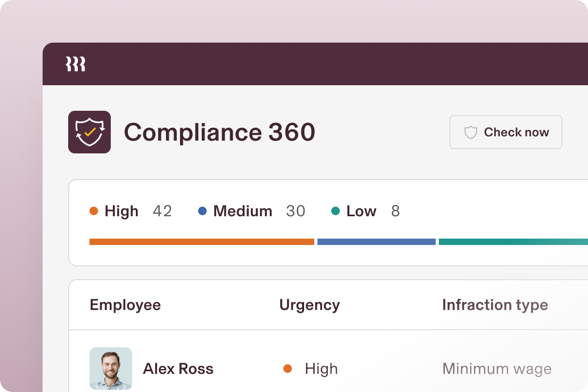Click the teal Low segment of the bar
The height and width of the screenshot is (392, 588).
513,242
